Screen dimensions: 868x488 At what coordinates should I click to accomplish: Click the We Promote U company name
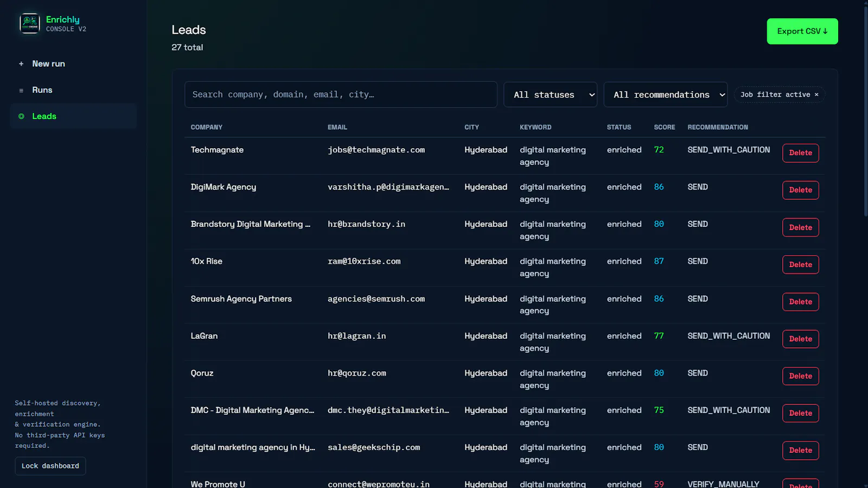click(x=218, y=484)
